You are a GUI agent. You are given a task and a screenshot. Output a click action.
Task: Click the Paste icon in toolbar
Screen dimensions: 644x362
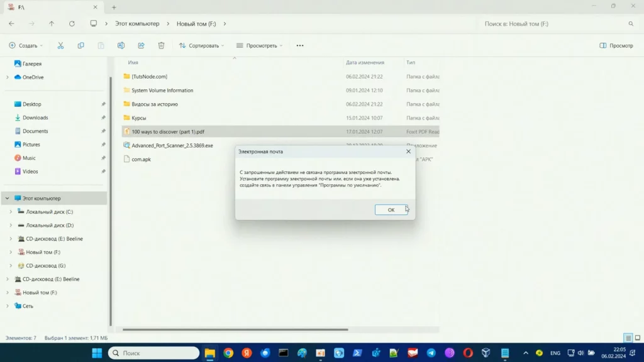101,45
